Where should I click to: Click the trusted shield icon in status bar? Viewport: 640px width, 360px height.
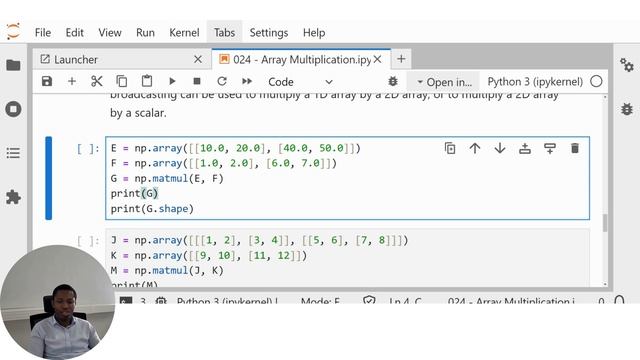(x=369, y=301)
